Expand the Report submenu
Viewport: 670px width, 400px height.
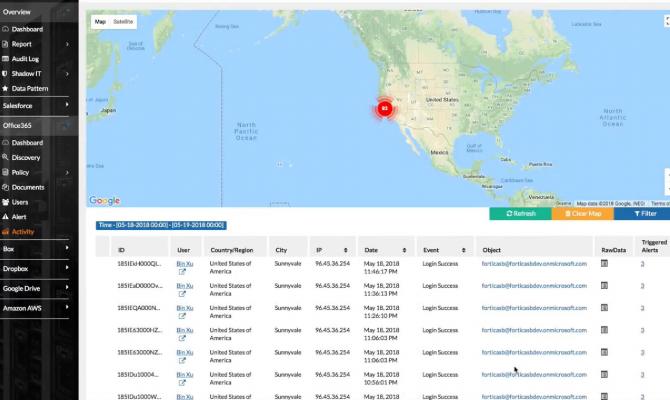pos(67,44)
